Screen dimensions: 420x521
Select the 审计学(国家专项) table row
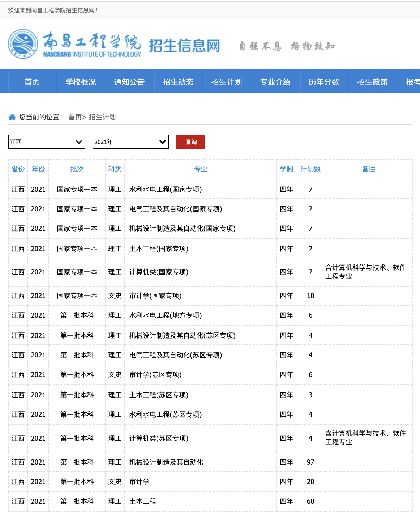(155, 296)
